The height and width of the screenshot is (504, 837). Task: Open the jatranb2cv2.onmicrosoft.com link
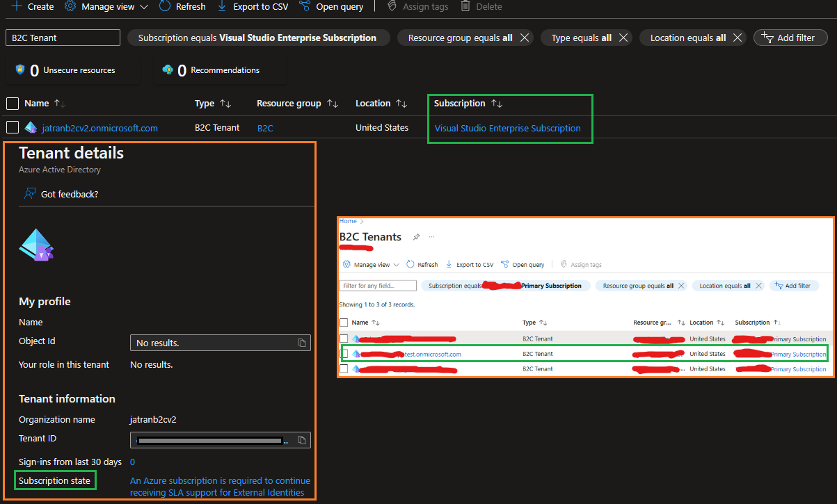coord(99,128)
